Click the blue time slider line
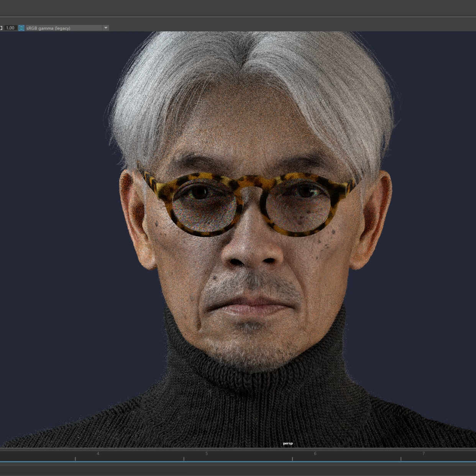 click(x=238, y=462)
